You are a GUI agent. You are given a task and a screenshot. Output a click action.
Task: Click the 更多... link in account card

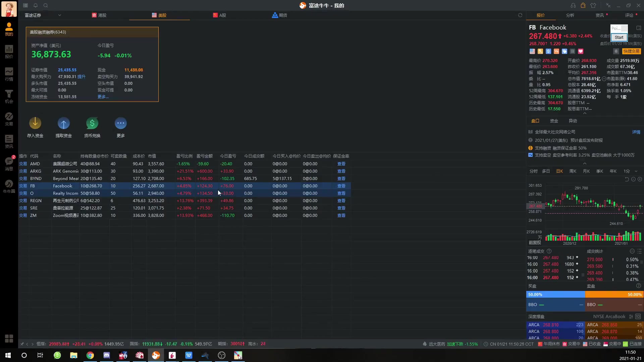[x=103, y=97]
